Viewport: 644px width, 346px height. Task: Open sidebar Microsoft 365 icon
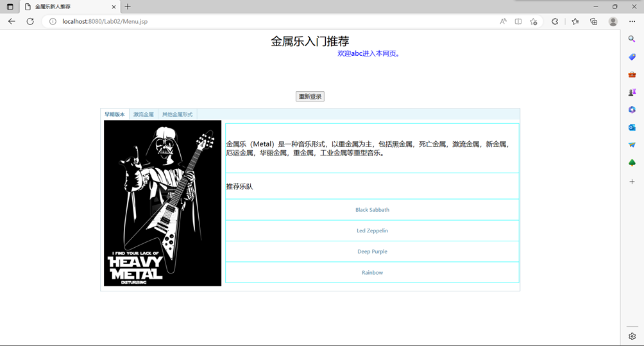click(632, 110)
